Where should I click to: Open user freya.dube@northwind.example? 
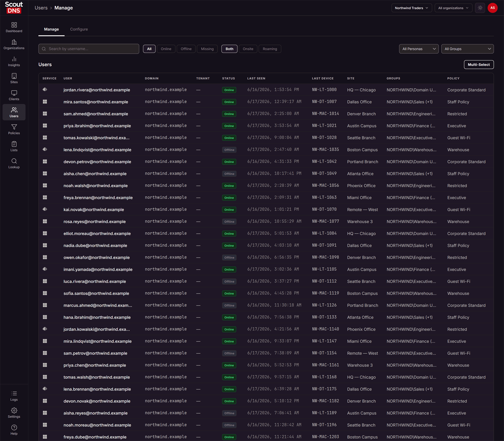coord(95,437)
